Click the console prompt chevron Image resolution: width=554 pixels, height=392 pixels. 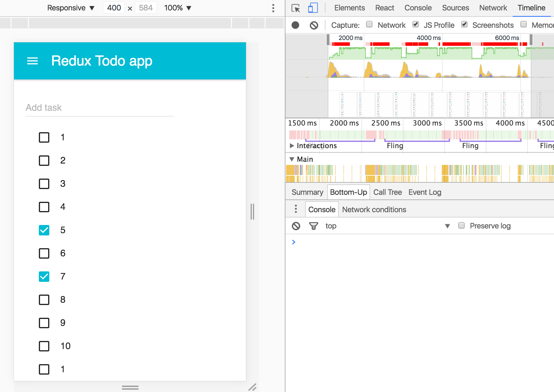click(294, 242)
